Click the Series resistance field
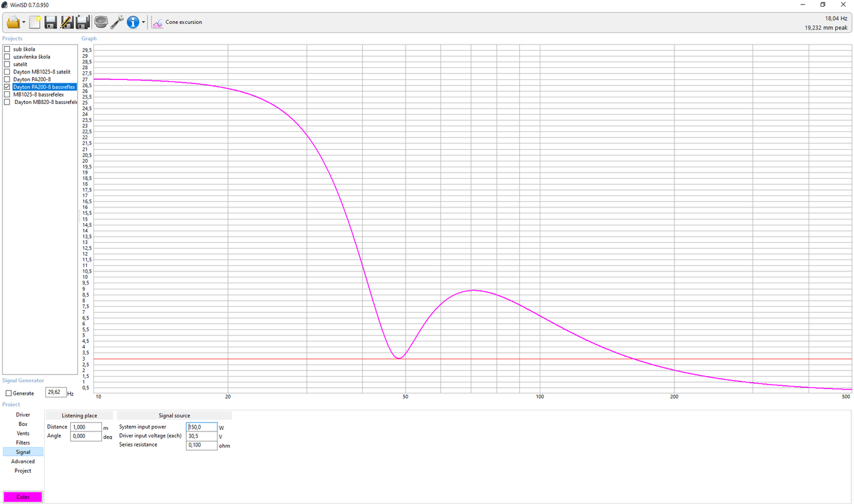854x504 pixels. [201, 445]
